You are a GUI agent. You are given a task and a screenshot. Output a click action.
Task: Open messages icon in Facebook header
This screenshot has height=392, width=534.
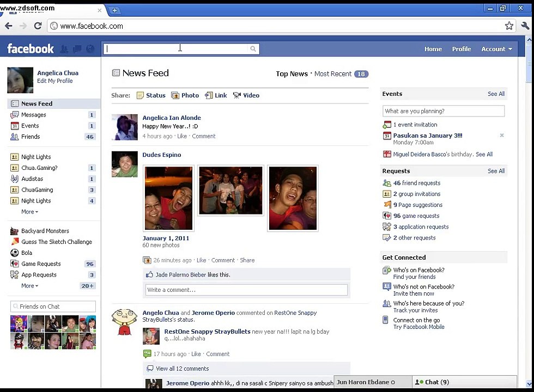pyautogui.click(x=77, y=49)
